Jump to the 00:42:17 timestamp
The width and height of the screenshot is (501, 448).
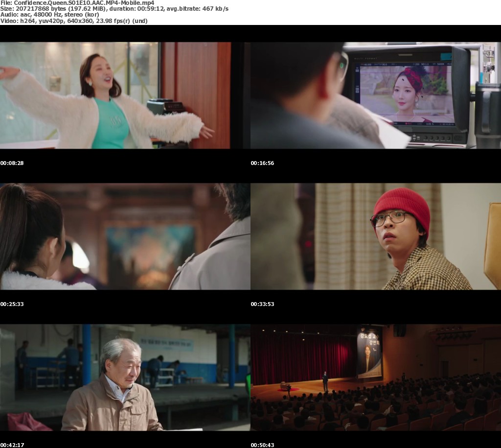coord(12,445)
